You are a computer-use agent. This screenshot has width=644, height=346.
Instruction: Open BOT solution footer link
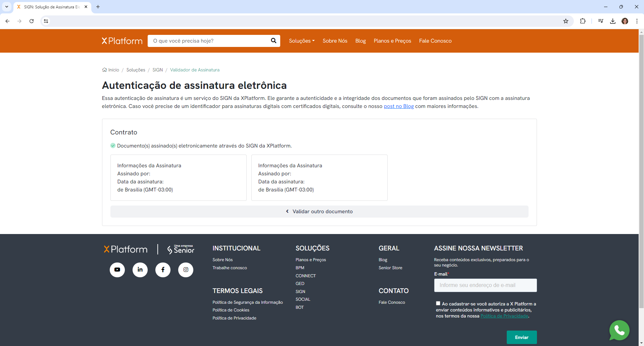point(300,307)
